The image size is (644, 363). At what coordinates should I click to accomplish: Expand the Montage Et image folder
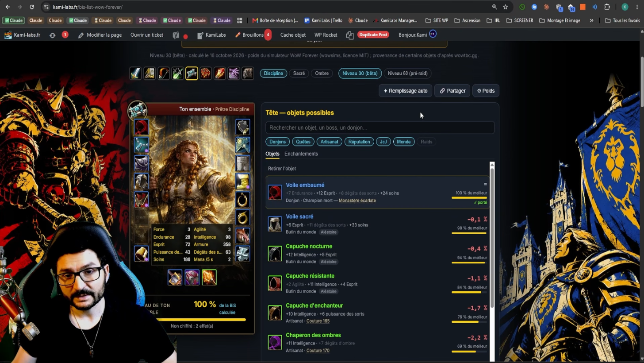pos(560,20)
